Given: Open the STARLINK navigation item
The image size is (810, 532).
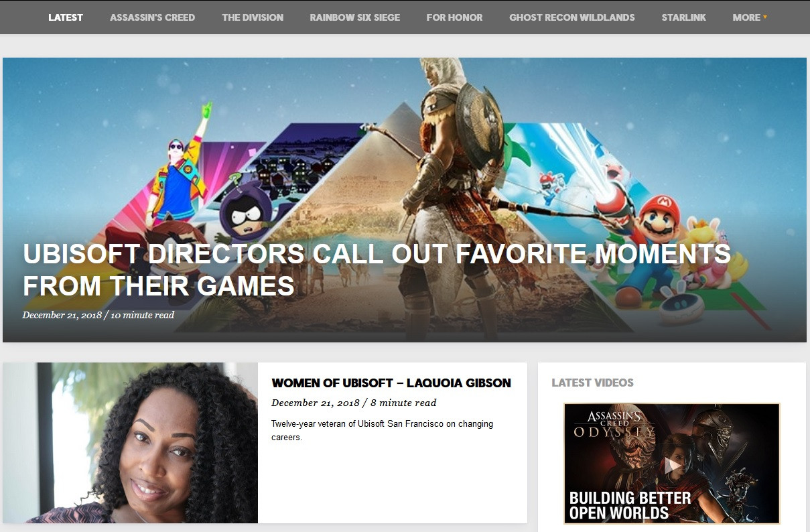Looking at the screenshot, I should coord(683,17).
